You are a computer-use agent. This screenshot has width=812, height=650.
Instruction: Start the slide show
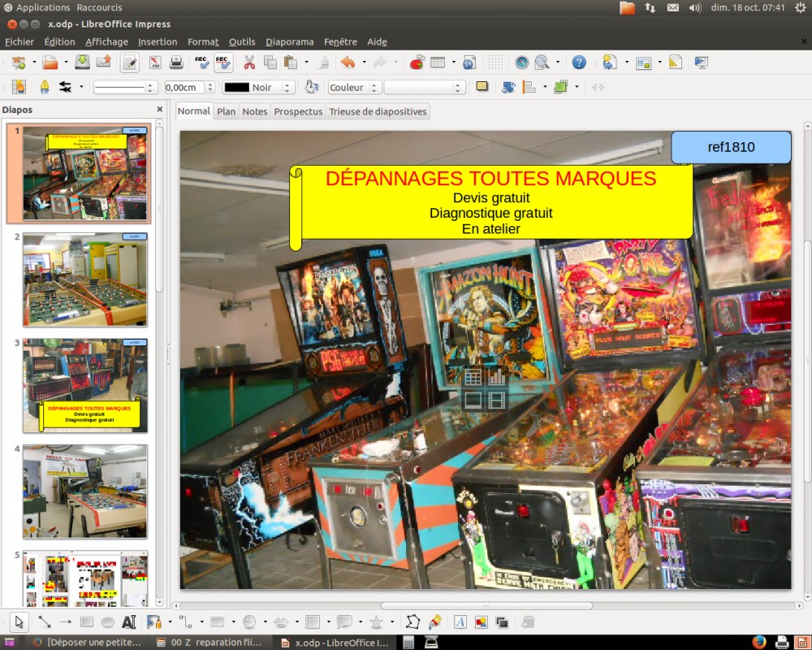702,63
